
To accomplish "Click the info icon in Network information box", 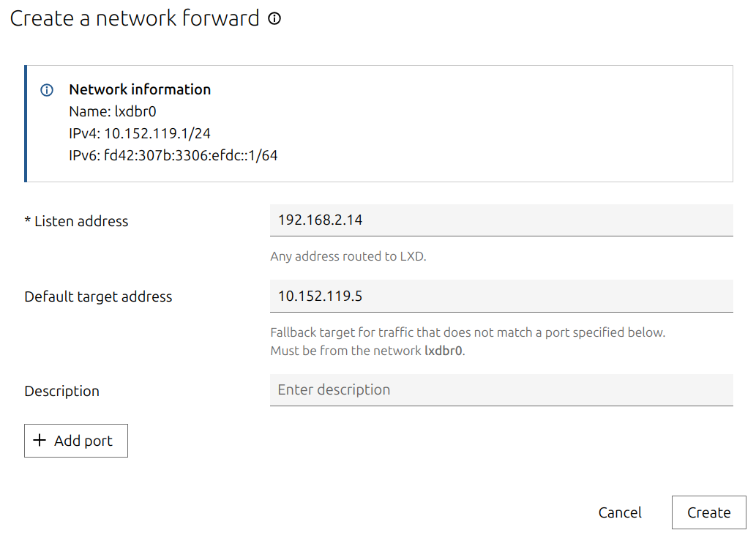I will click(x=47, y=91).
